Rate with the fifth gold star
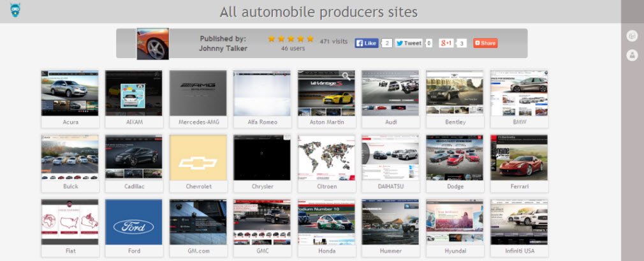Image resolution: width=644 pixels, height=261 pixels. coord(310,39)
